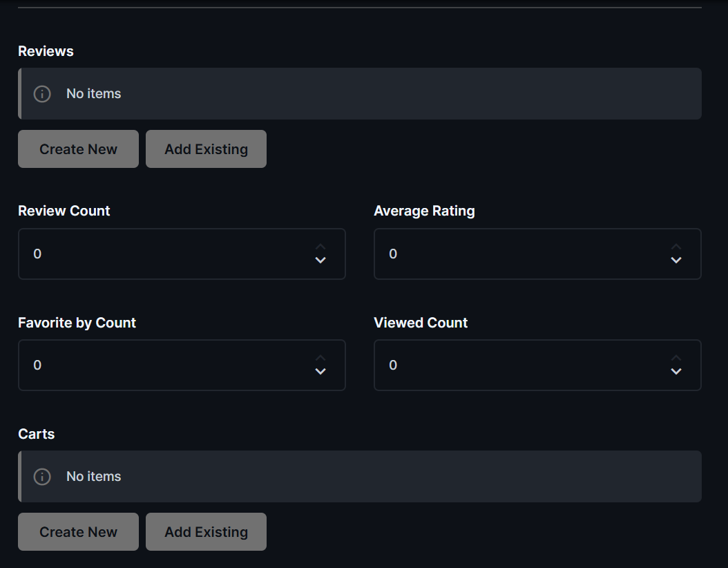Viewport: 728px width, 568px height.
Task: Click the Carts section heading
Action: tap(37, 435)
